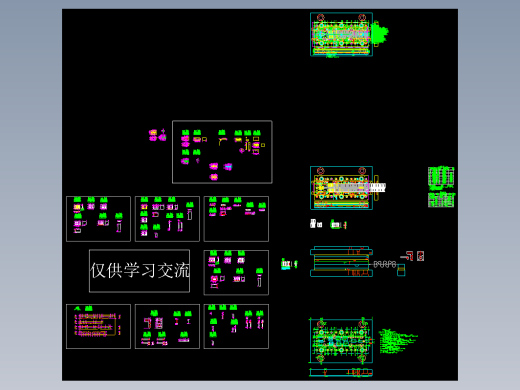Click the long narrow side view strip at the bottom

[341, 372]
